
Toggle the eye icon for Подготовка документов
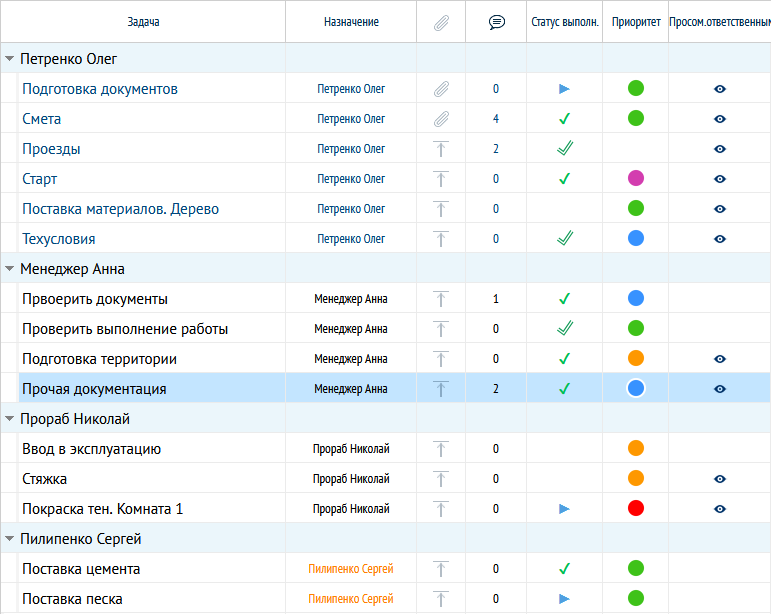click(720, 89)
